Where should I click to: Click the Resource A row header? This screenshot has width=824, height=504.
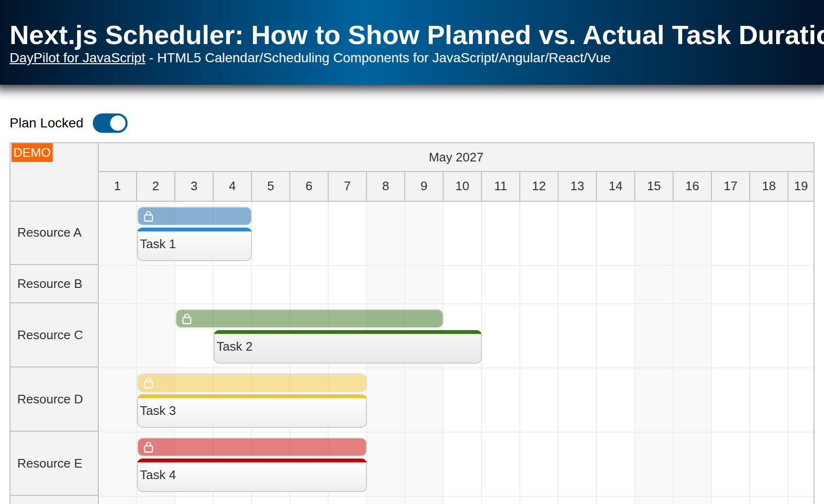click(54, 233)
